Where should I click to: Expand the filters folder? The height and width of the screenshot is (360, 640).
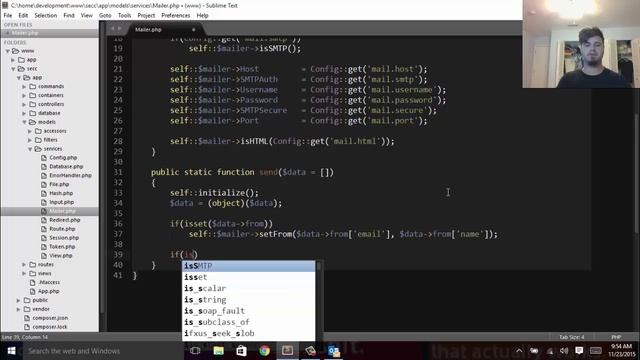(x=30, y=140)
